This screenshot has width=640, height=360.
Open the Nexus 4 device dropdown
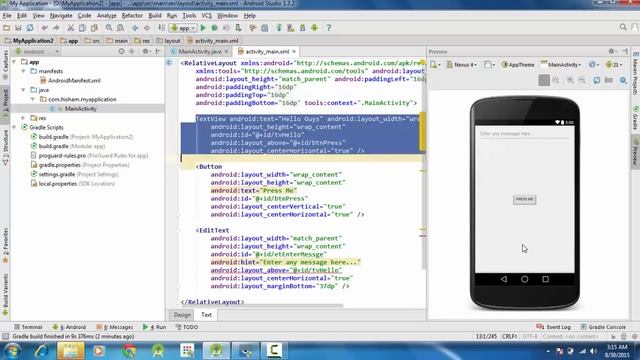[462, 64]
